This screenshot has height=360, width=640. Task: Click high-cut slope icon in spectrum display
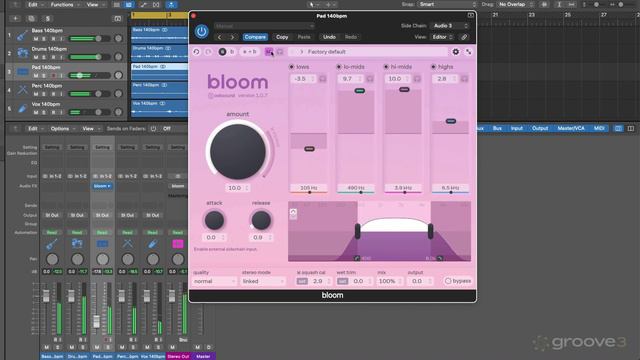coord(440,258)
